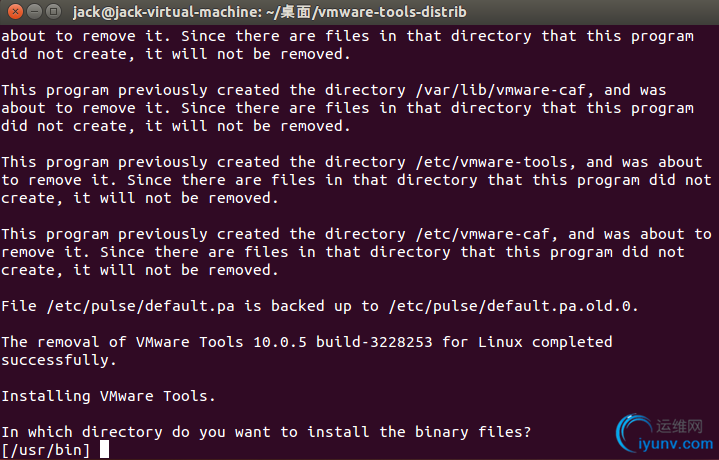Screen dimensions: 719x460
Task: Click the /var/lib/vmware-caf directory path
Action: (x=500, y=90)
